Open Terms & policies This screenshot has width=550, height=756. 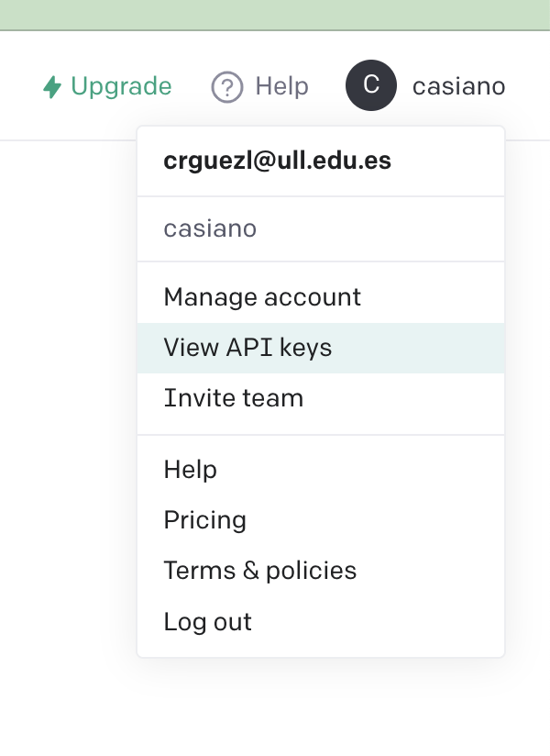321,571
